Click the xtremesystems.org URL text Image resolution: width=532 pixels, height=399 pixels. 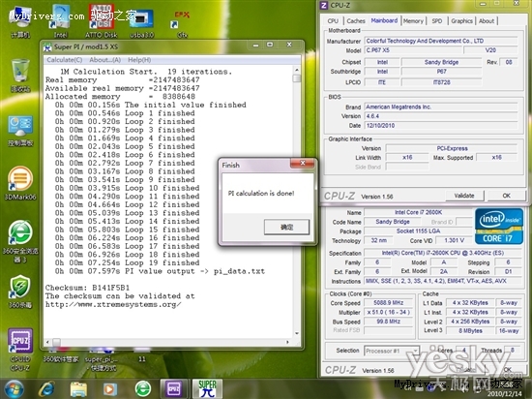tap(113, 305)
